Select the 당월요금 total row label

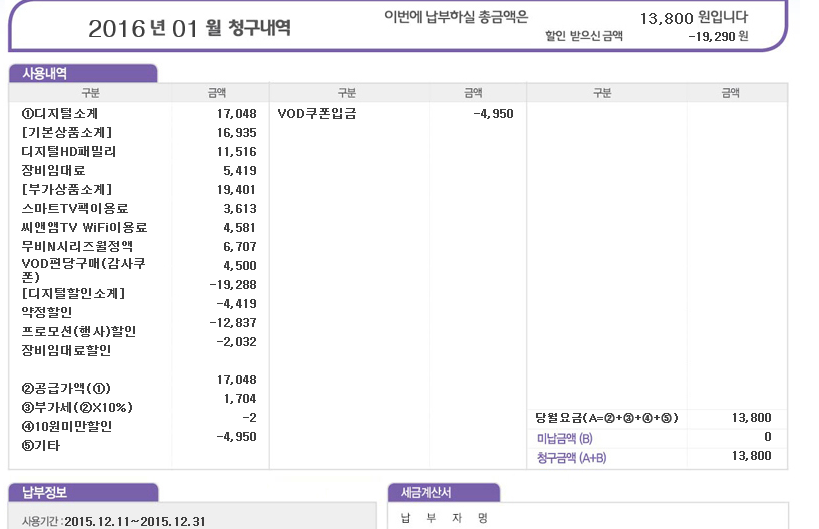[607, 418]
